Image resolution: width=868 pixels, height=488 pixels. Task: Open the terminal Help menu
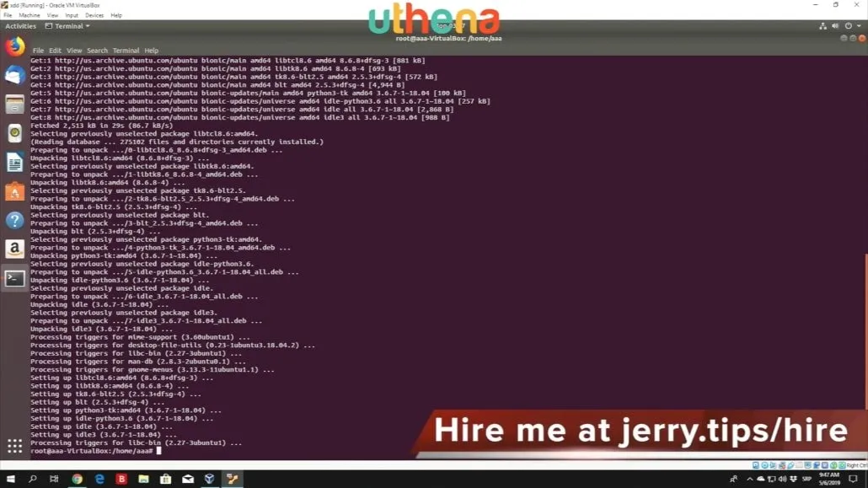[151, 51]
